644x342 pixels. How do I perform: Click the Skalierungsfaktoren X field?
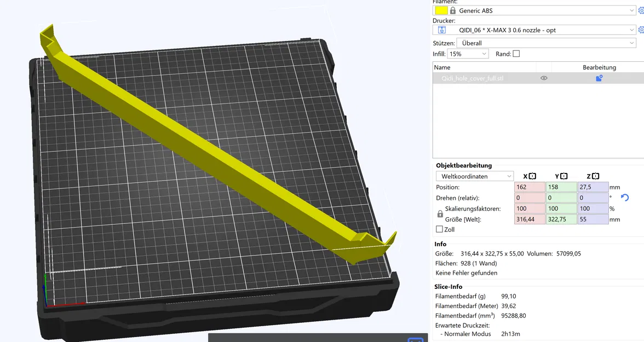[x=530, y=208]
